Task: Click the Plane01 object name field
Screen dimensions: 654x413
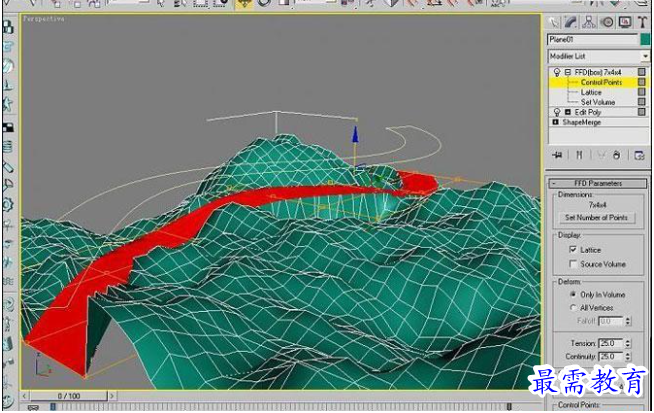Action: [593, 40]
